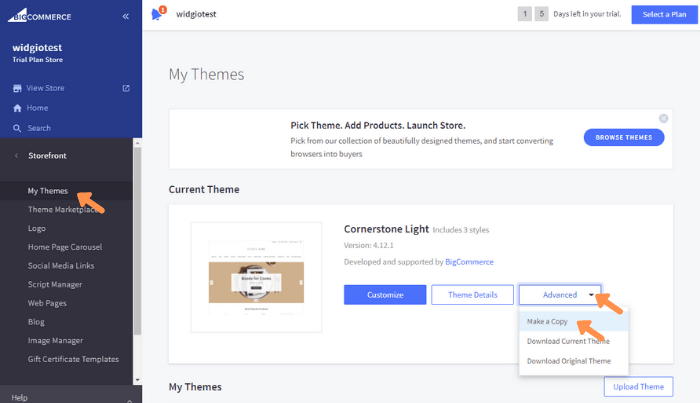Click Storefront section heading

[x=47, y=156]
